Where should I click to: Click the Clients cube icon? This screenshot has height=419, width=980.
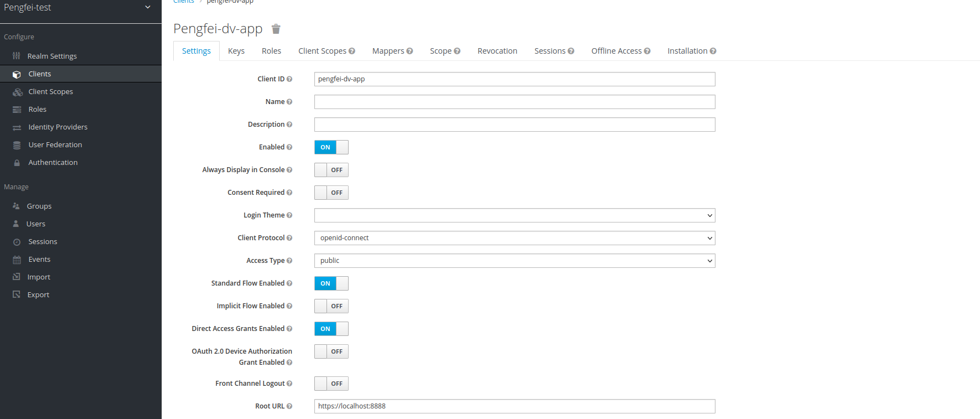point(17,74)
